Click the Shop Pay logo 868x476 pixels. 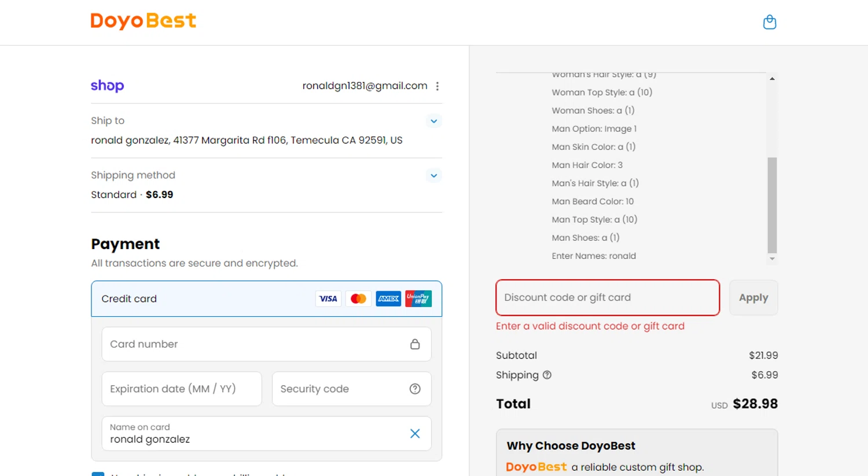point(108,86)
